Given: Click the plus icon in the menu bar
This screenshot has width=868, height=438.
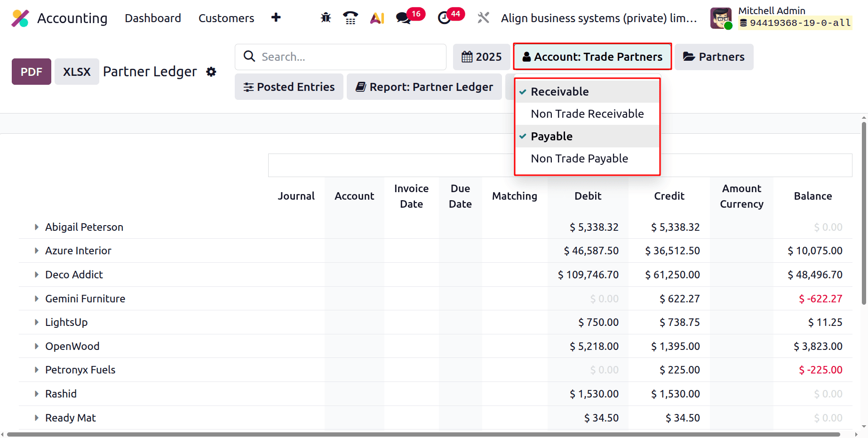Looking at the screenshot, I should (x=276, y=17).
